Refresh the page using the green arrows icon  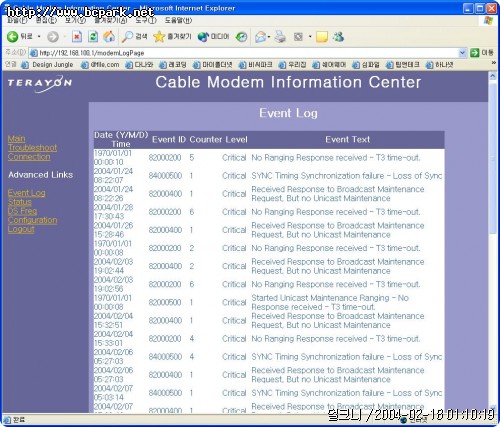[x=93, y=37]
